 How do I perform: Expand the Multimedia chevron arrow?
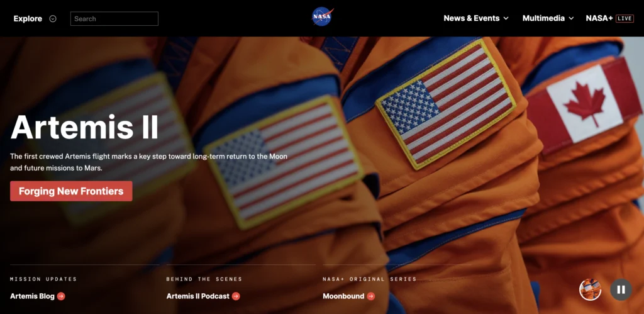click(571, 18)
